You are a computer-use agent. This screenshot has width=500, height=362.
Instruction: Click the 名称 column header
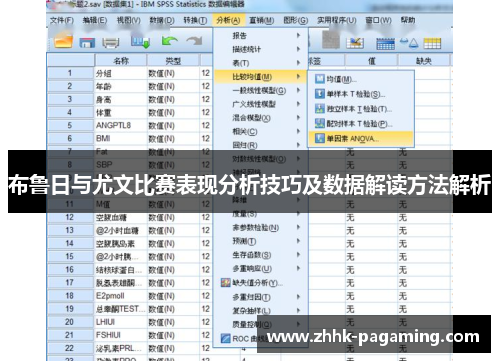click(121, 61)
